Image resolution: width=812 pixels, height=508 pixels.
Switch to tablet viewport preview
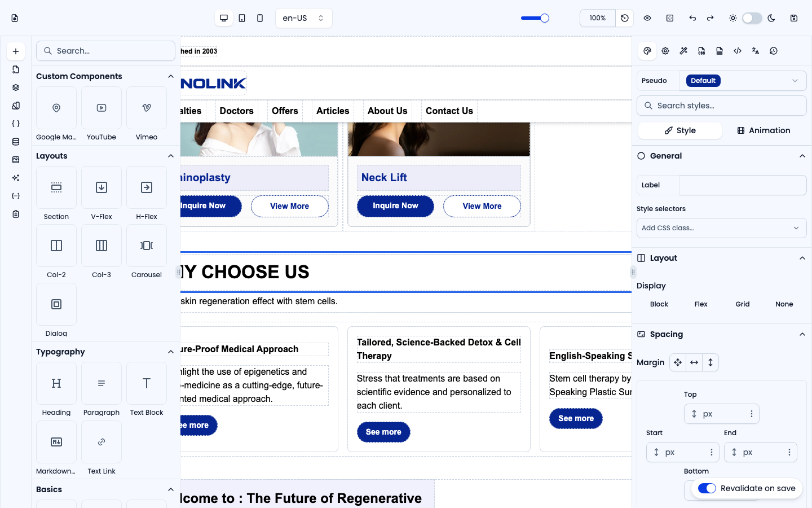coord(242,18)
